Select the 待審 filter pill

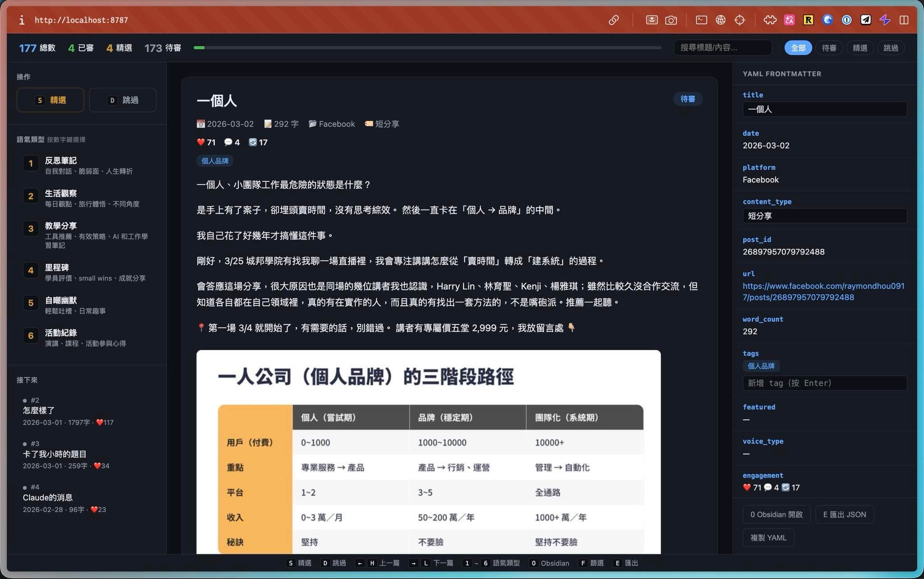[829, 48]
